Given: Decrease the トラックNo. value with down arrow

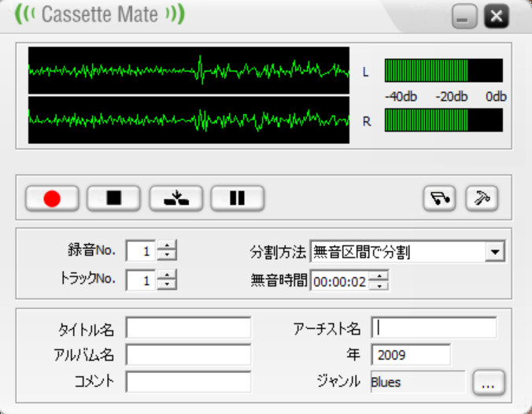Looking at the screenshot, I should [167, 285].
